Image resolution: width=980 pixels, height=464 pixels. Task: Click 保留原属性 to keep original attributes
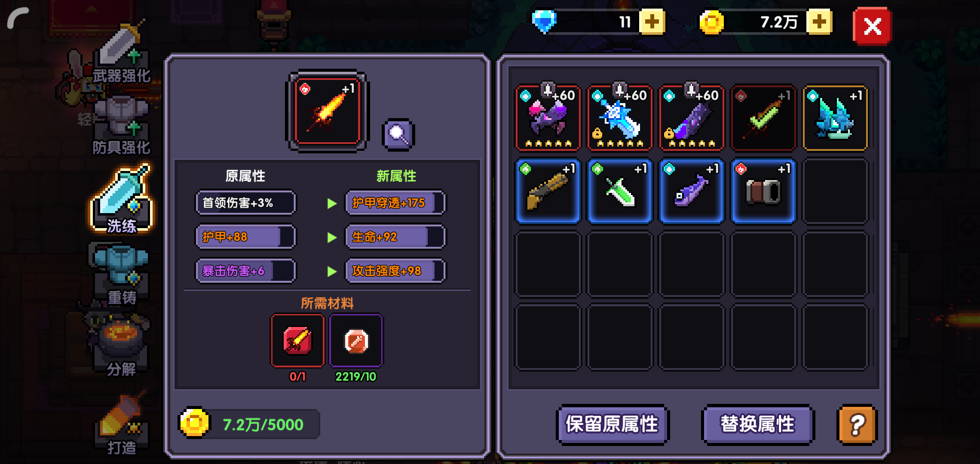(612, 424)
